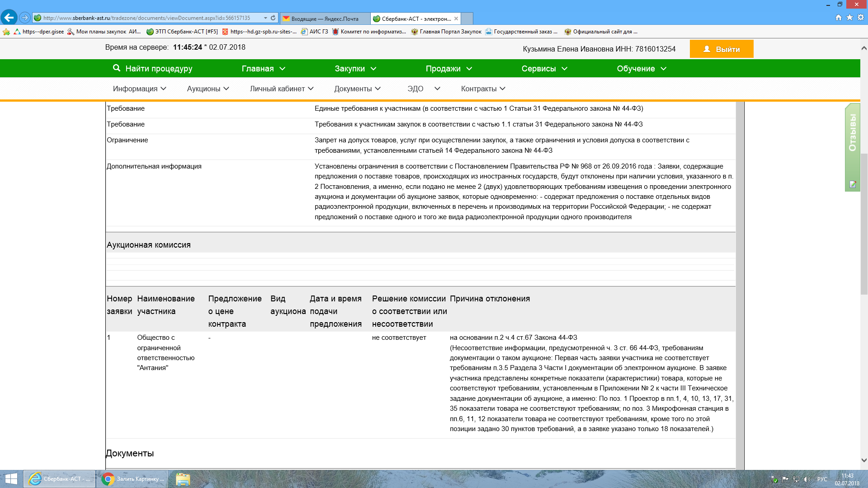Image resolution: width=868 pixels, height=488 pixels.
Task: Click the Выйти logout button
Action: [x=722, y=49]
